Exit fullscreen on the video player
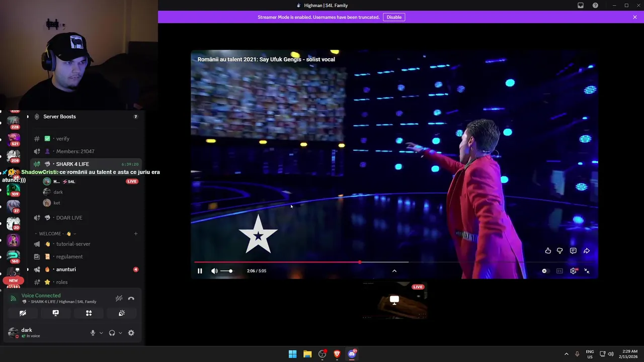Image resolution: width=644 pixels, height=362 pixels. pos(587,271)
